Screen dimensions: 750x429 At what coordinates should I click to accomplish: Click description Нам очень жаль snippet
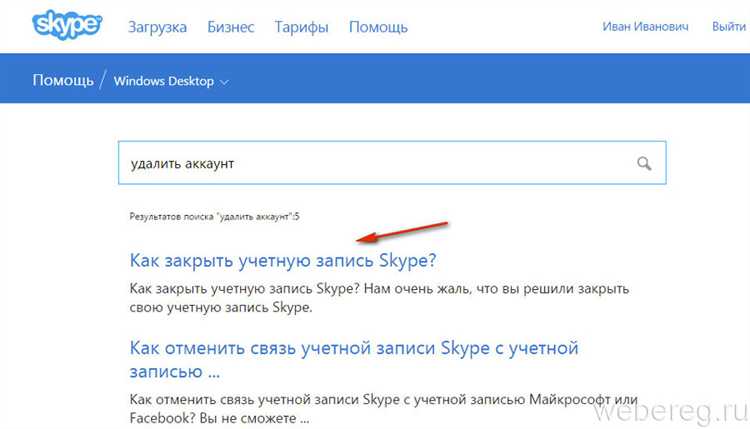point(379,297)
